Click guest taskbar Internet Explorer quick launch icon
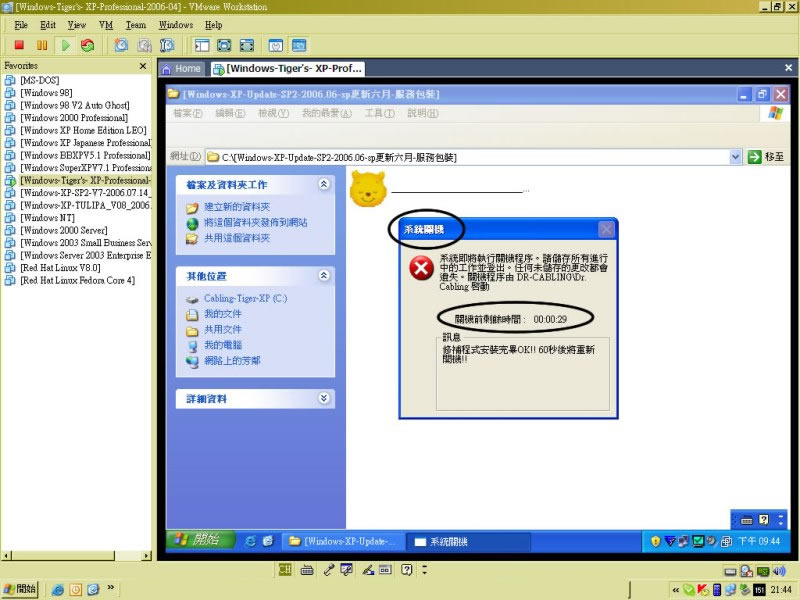This screenshot has height=600, width=800. tap(251, 541)
